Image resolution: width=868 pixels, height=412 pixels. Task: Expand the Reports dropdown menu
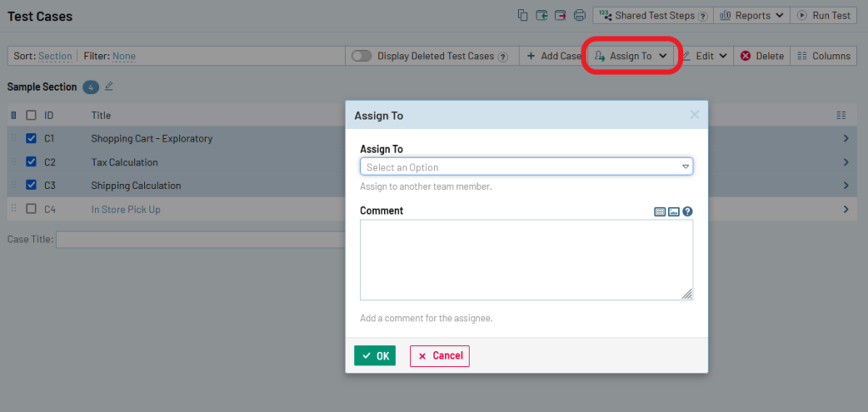click(751, 15)
